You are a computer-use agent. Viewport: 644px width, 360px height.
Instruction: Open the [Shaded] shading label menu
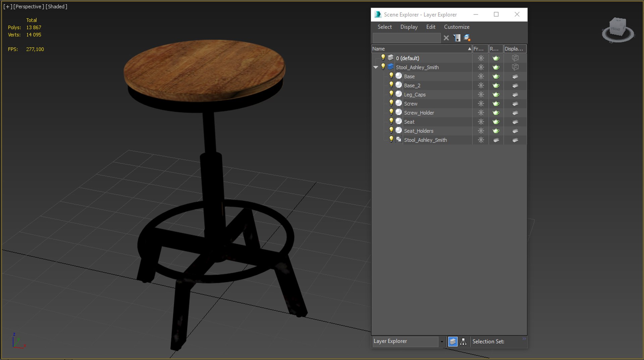pos(56,6)
